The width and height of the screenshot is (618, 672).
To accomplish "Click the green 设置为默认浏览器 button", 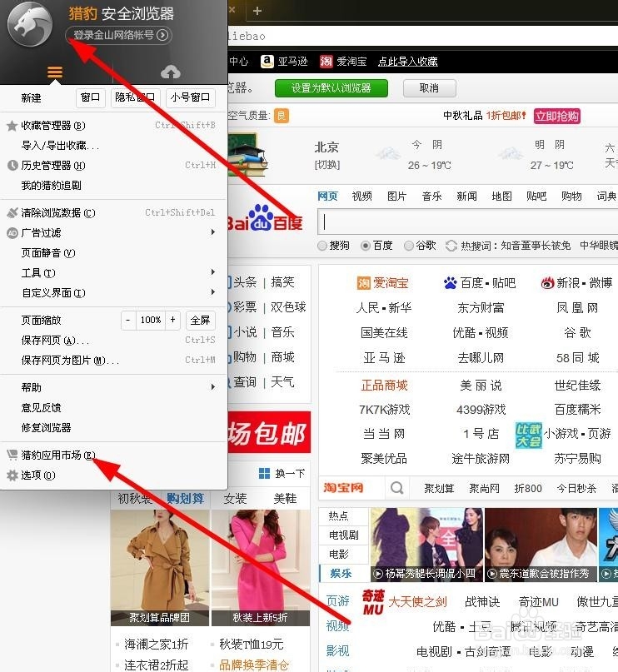I will click(x=331, y=88).
